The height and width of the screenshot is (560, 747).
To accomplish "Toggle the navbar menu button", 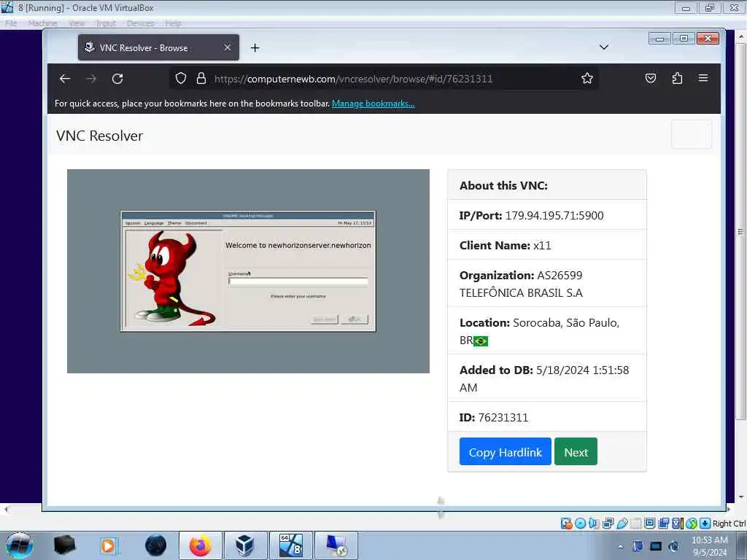I will [x=692, y=135].
